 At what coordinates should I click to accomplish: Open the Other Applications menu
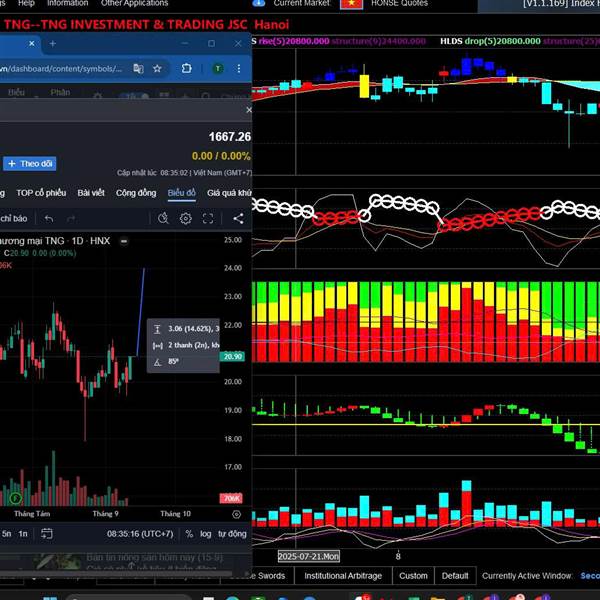(134, 3)
